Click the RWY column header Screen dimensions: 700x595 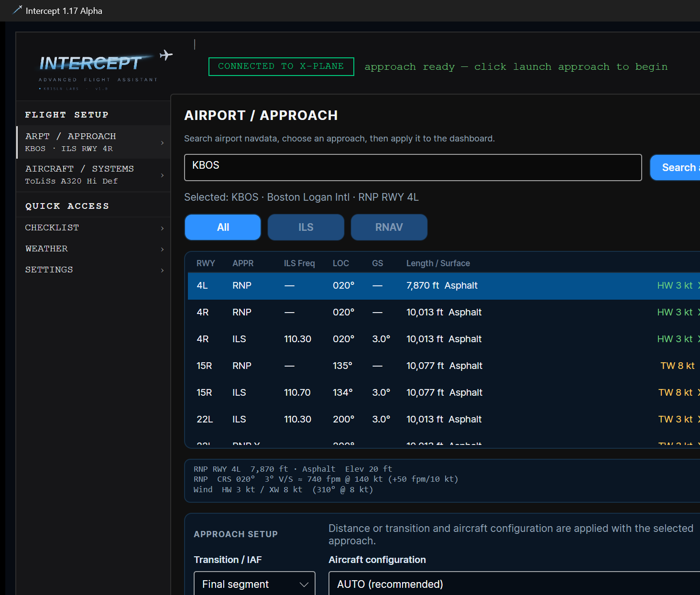point(206,263)
